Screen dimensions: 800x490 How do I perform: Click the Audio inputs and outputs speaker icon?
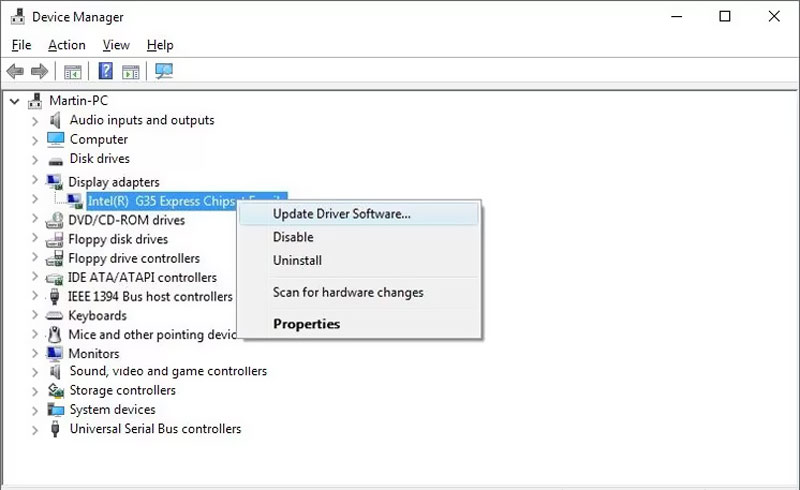point(55,120)
